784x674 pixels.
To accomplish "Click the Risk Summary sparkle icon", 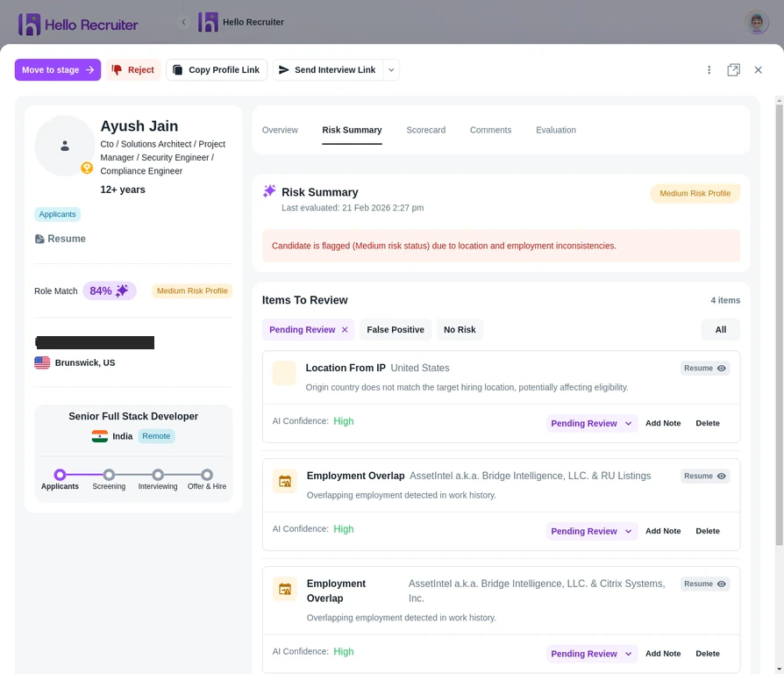I will pos(269,190).
